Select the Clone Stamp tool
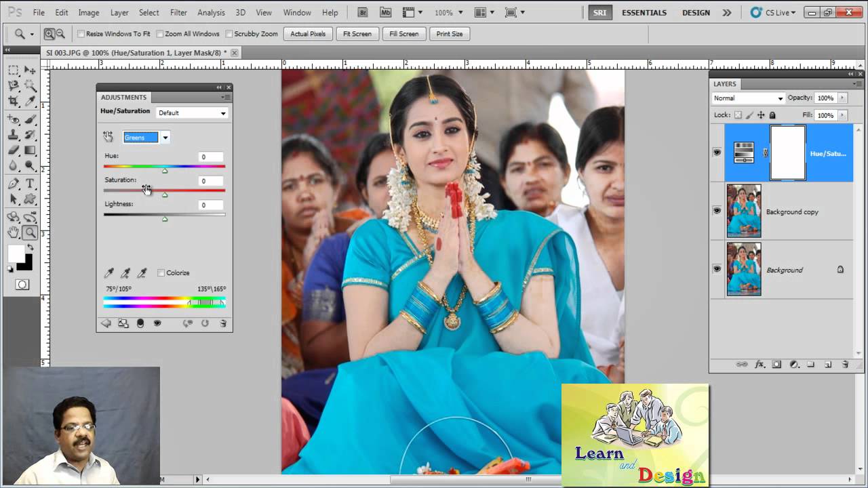 (14, 135)
